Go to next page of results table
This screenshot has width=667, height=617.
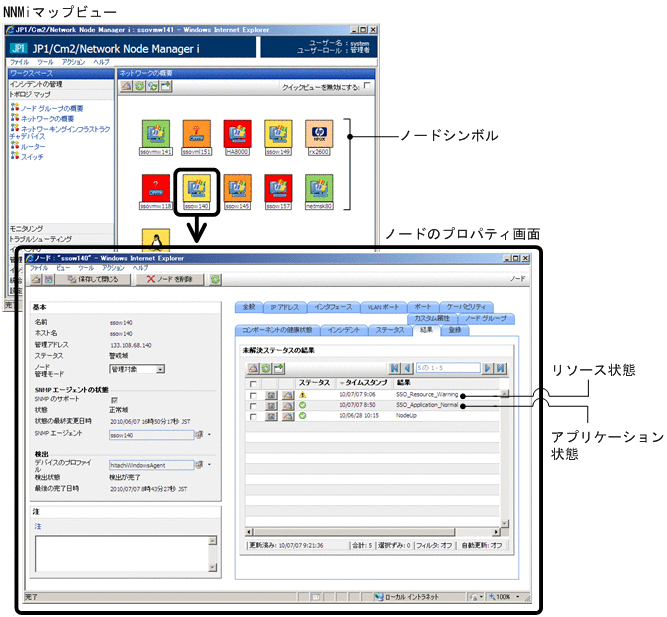[488, 368]
